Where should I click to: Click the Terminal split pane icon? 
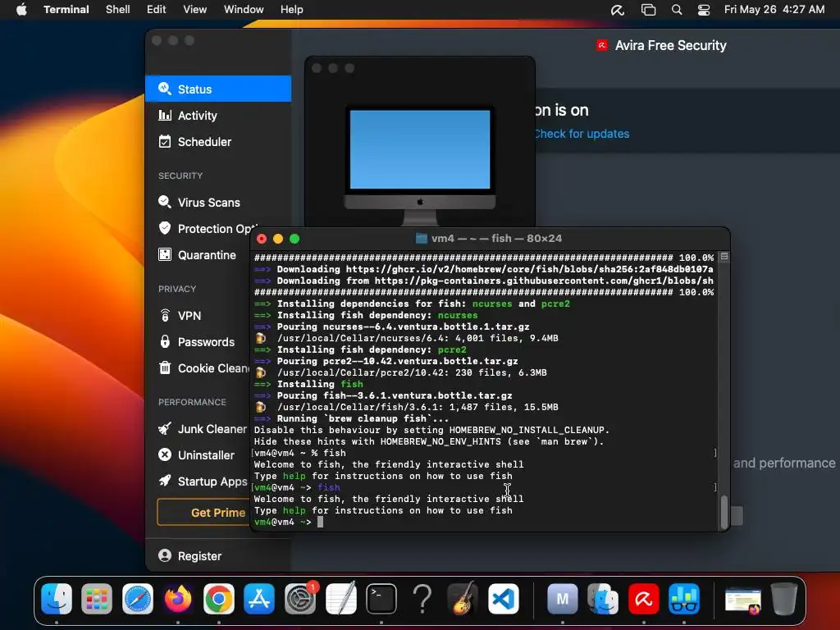(x=724, y=257)
